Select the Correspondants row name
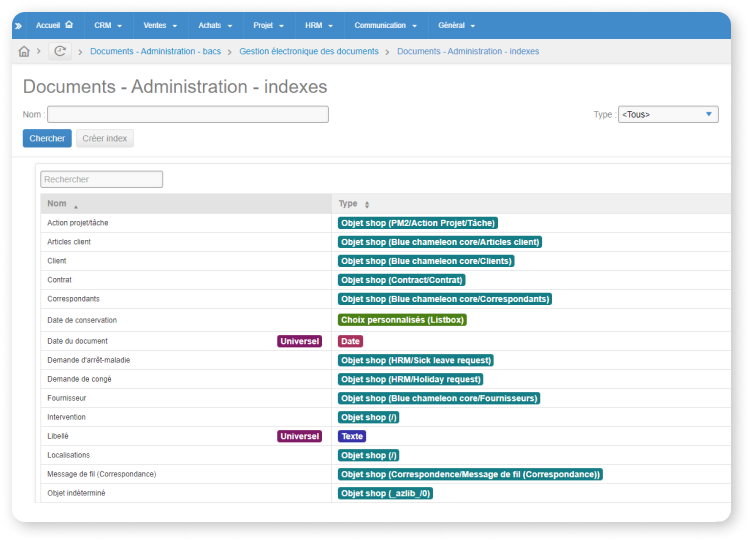751x542 pixels. tap(73, 299)
